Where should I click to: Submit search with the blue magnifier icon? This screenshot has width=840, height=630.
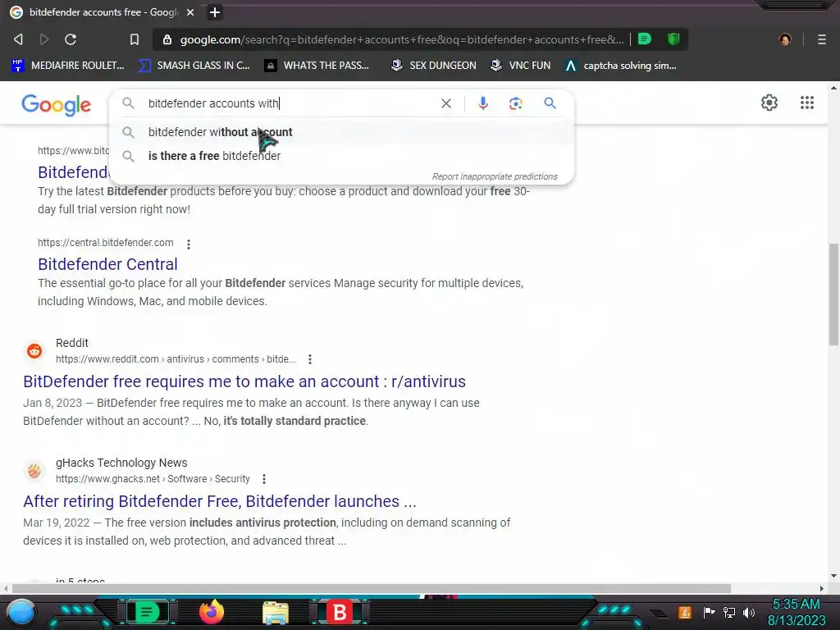(550, 103)
